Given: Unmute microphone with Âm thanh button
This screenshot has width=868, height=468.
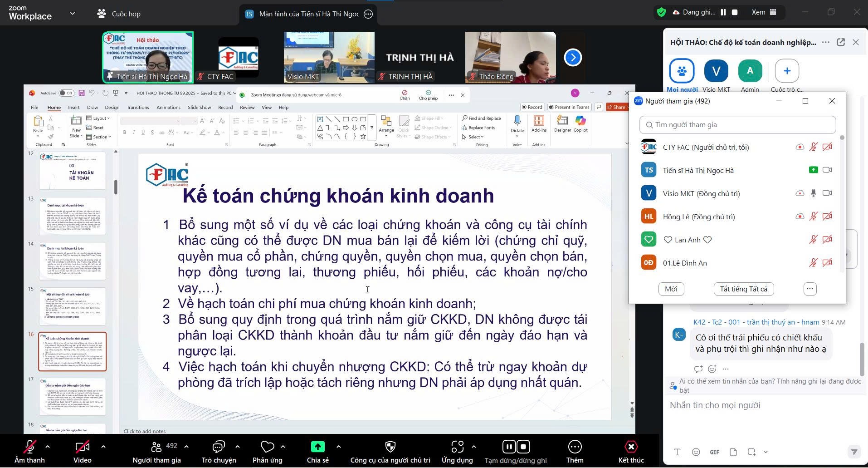Looking at the screenshot, I should (30, 447).
